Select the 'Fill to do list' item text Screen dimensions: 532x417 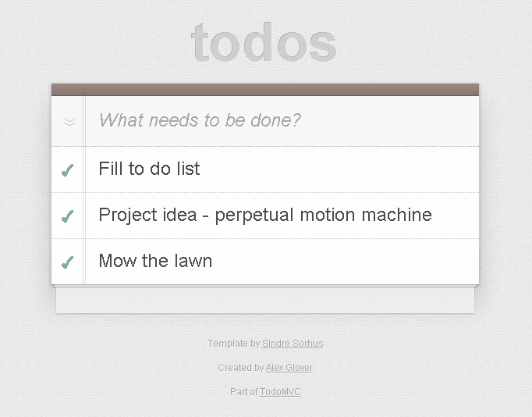click(149, 169)
